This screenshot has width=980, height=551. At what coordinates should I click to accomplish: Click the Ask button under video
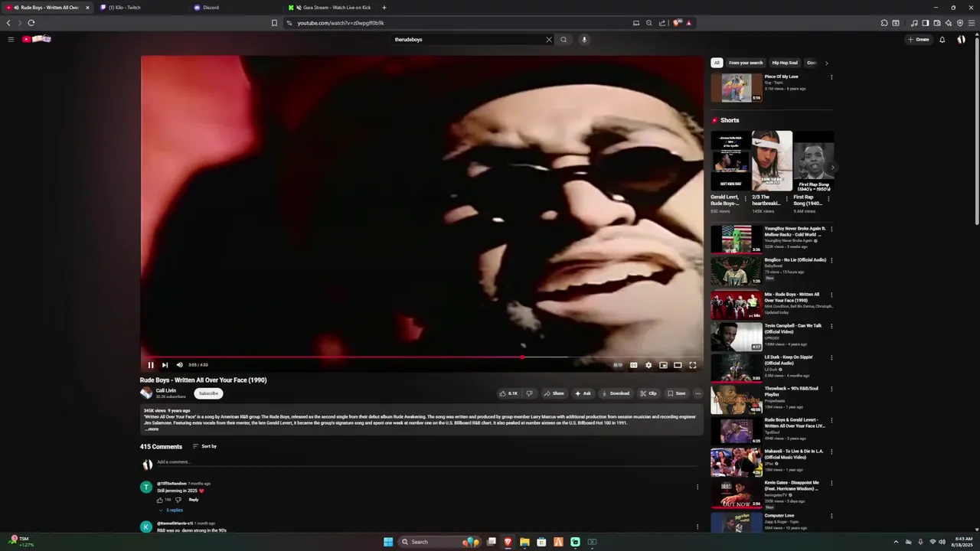point(583,393)
